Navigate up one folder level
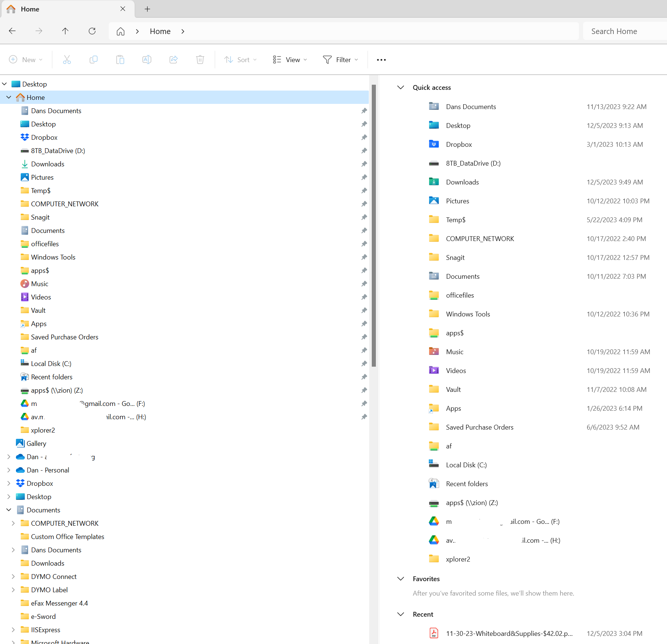This screenshot has width=667, height=644. (65, 31)
